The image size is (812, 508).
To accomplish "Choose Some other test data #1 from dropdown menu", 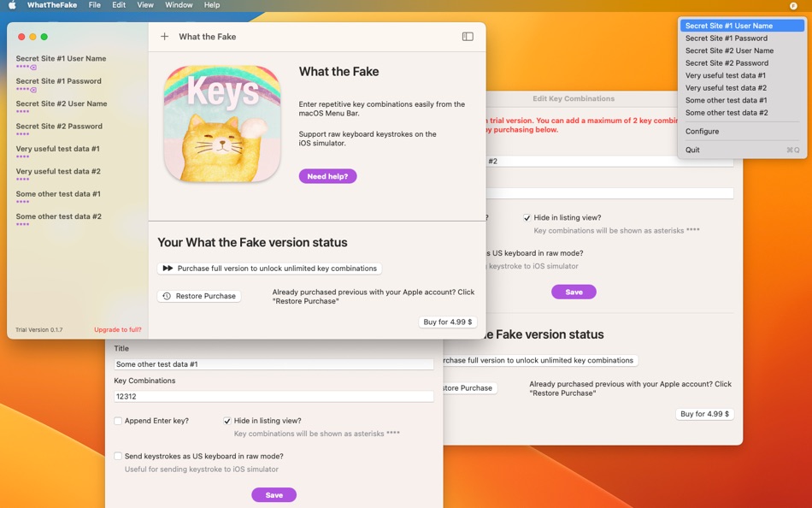I will point(742,100).
